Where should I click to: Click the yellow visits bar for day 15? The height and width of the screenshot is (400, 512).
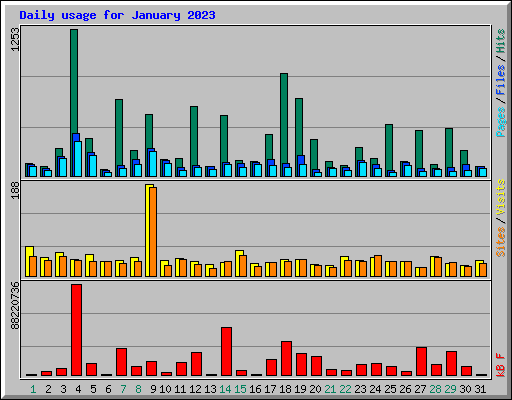(x=238, y=263)
